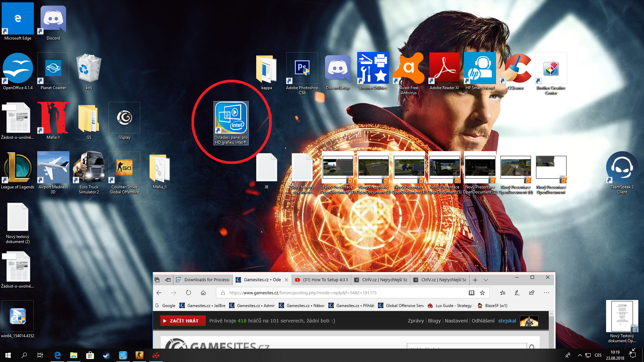Screen dimensions: 644x362
Task: Click the set-aside tabs icon in Edge
Action: click(157, 280)
